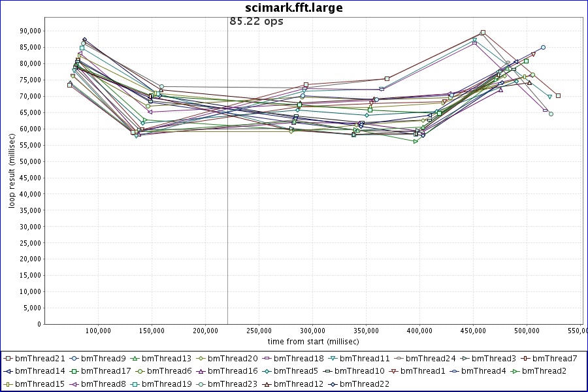
Task: Click the 'time from start (millisec)' axis label
Action: click(x=313, y=342)
